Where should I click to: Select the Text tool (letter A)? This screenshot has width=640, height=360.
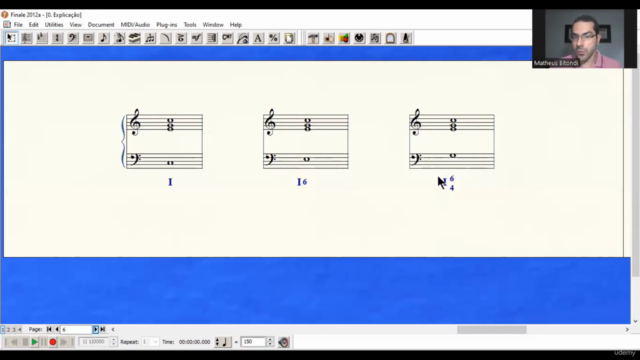(258, 38)
